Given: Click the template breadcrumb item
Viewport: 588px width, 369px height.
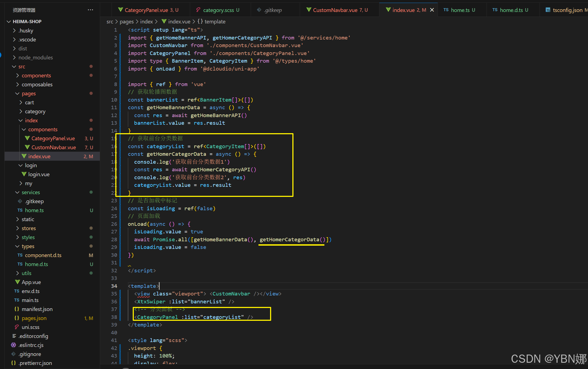Looking at the screenshot, I should 215,22.
